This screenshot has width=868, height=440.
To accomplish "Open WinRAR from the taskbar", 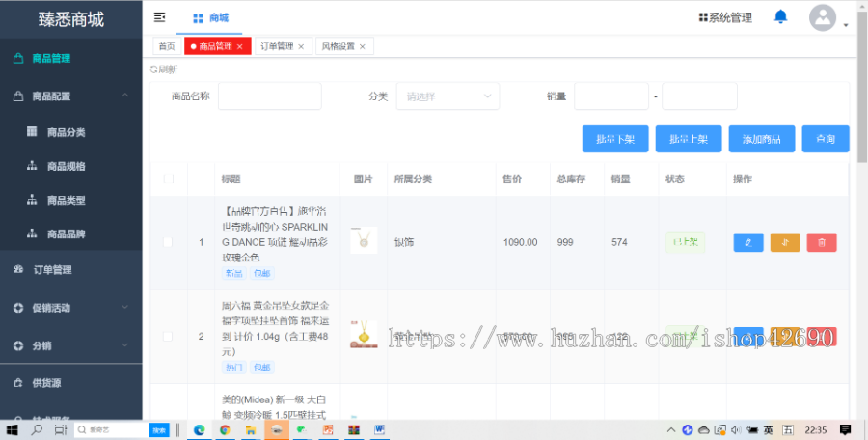I will click(x=354, y=430).
